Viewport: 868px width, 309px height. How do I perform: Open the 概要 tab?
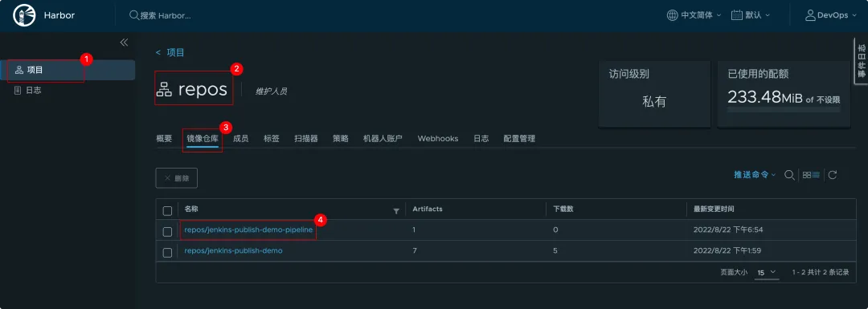click(x=165, y=139)
